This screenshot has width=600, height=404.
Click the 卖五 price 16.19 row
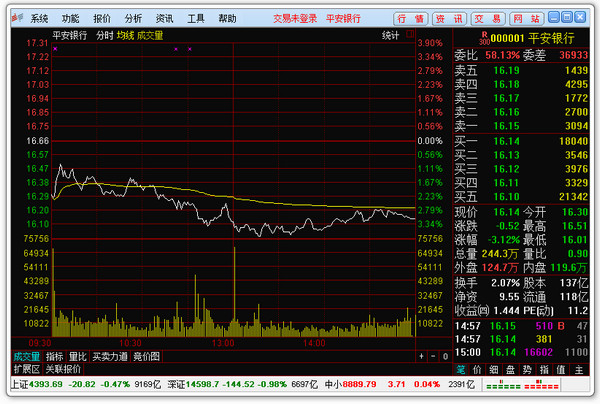coord(521,70)
